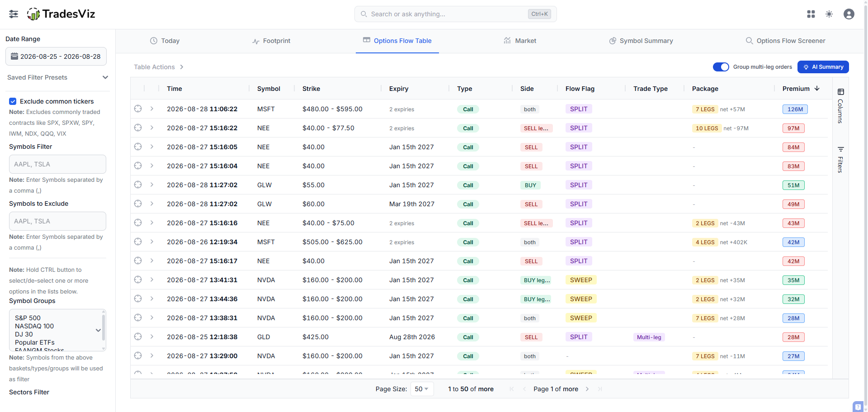Click the Multi-leg trade type tag on GLD row

(649, 337)
